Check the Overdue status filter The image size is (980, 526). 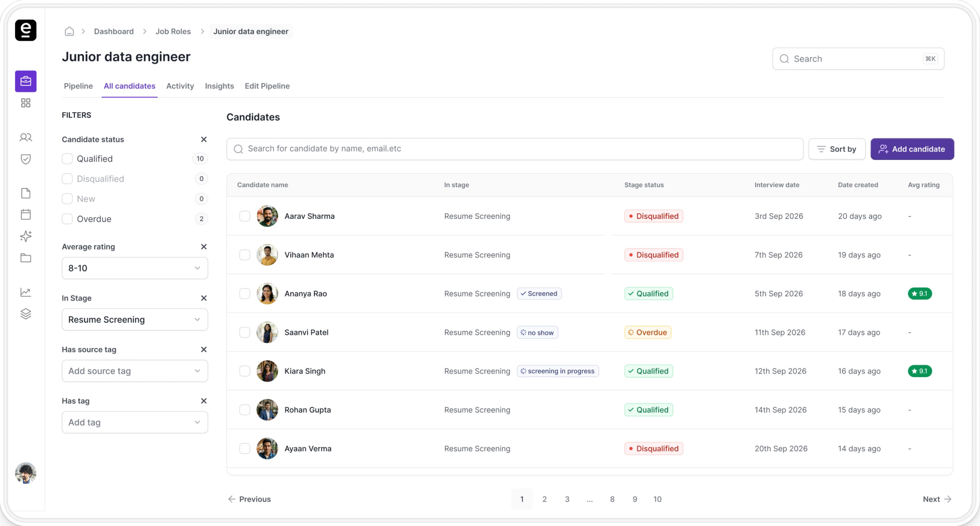tap(67, 219)
